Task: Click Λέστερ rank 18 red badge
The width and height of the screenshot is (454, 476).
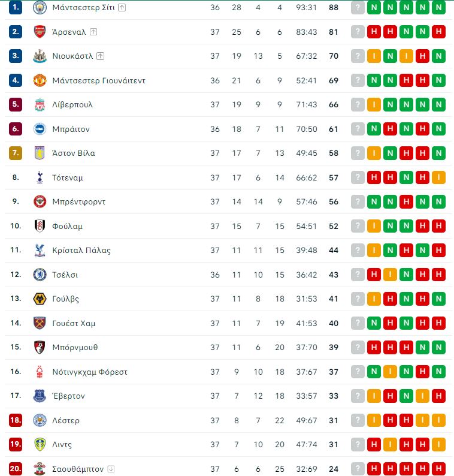Action: [x=16, y=420]
